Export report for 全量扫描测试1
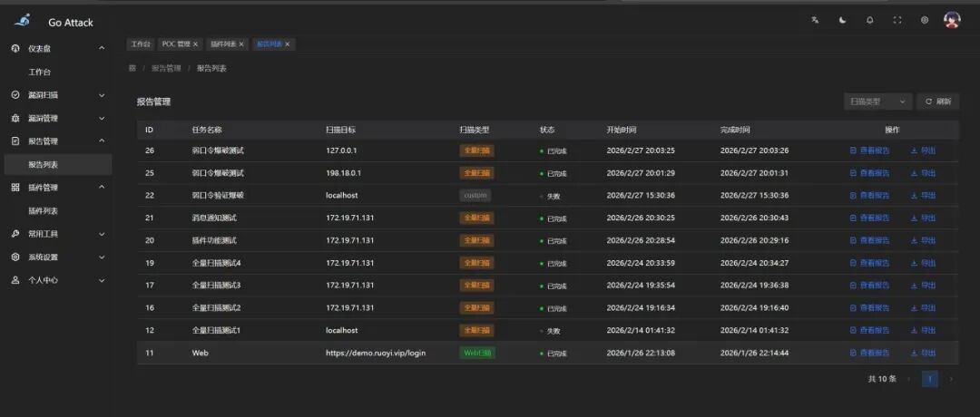The width and height of the screenshot is (980, 417). [924, 330]
